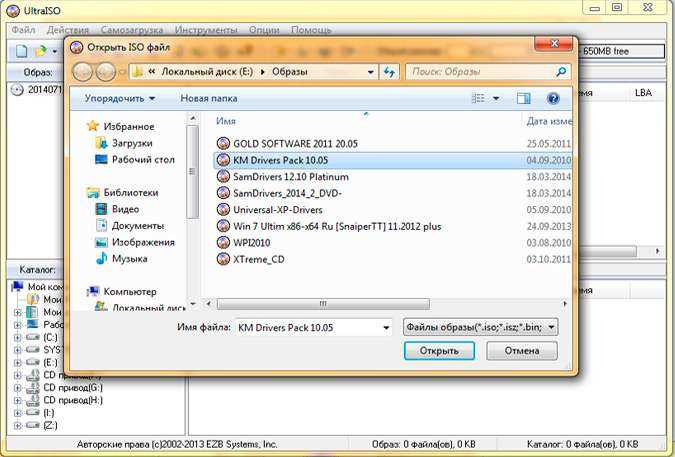
Task: Open the file type filter dropdown
Action: click(x=480, y=327)
